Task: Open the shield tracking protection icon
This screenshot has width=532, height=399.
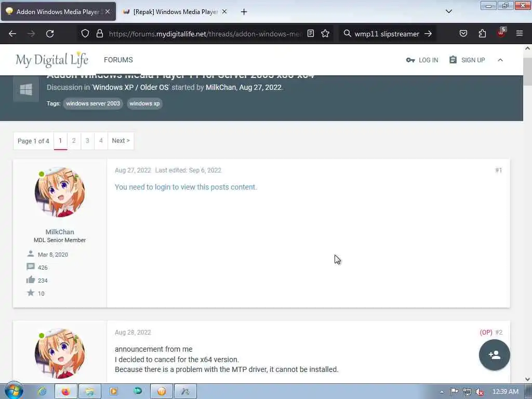Action: click(x=85, y=33)
